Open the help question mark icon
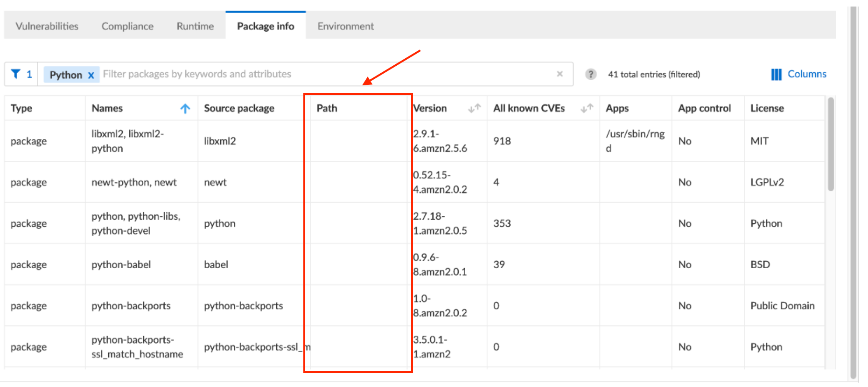 590,74
